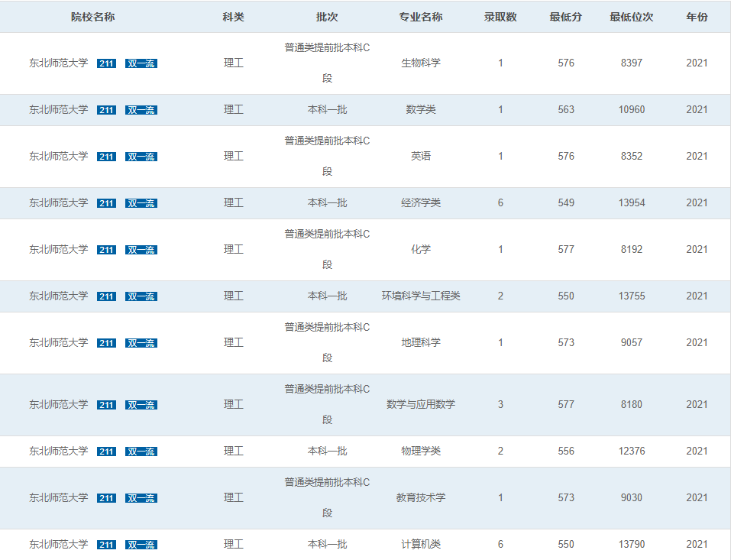Click the 211 badge in the 计算机类 row
The height and width of the screenshot is (560, 731).
[106, 545]
